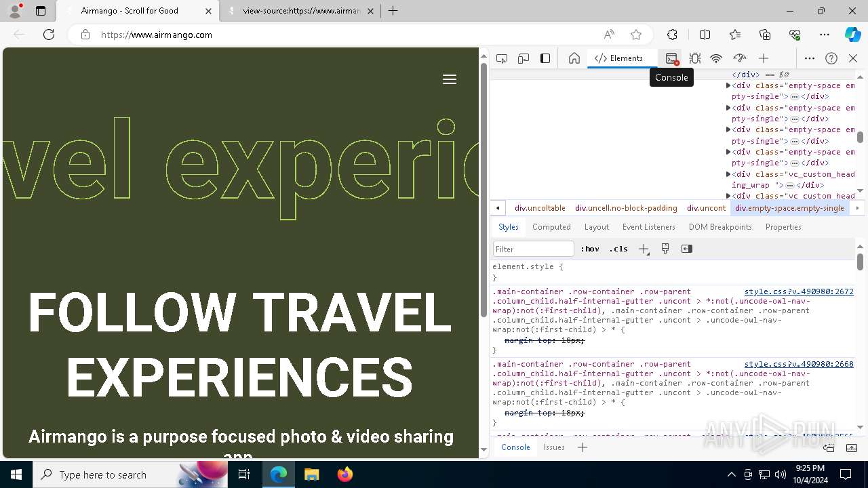
Task: Open the Network wifi icon tool
Action: pyautogui.click(x=716, y=58)
